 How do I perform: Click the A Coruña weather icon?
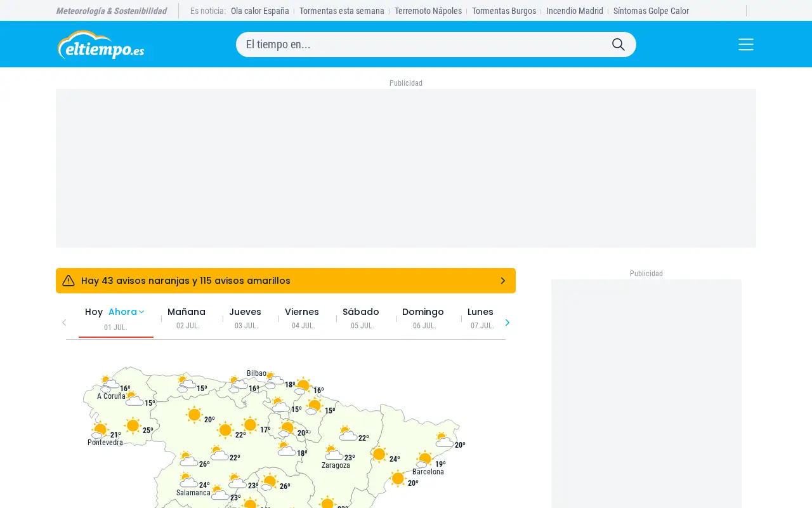(x=109, y=384)
